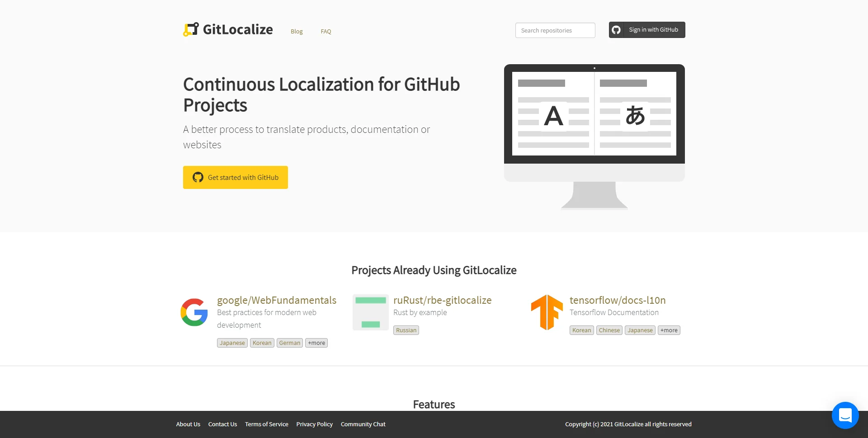Click the monitor illustration showing translation preview
Screen dimensions: 868x438
click(x=594, y=122)
